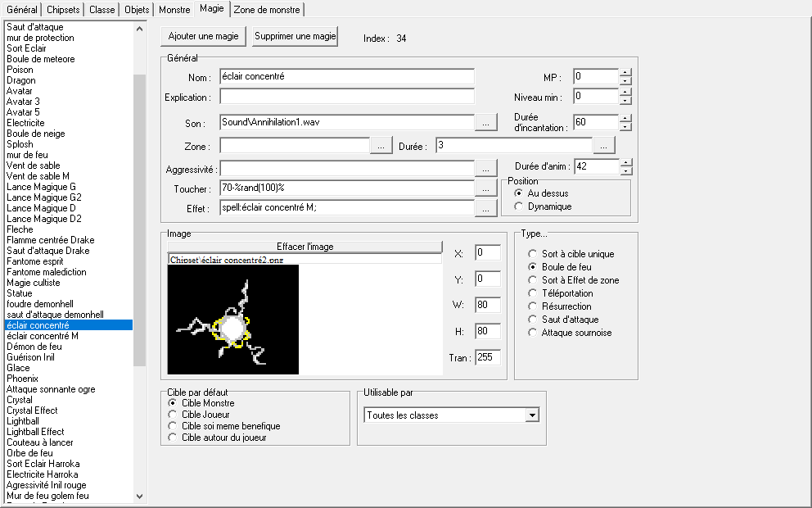Click the browse button next to Son field
The width and height of the screenshot is (812, 508).
tap(487, 122)
